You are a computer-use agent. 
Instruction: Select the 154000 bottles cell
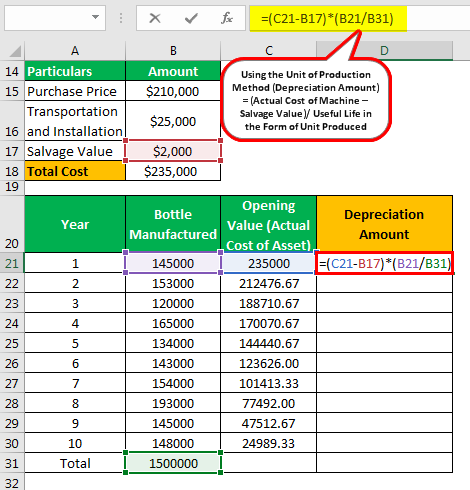click(173, 383)
